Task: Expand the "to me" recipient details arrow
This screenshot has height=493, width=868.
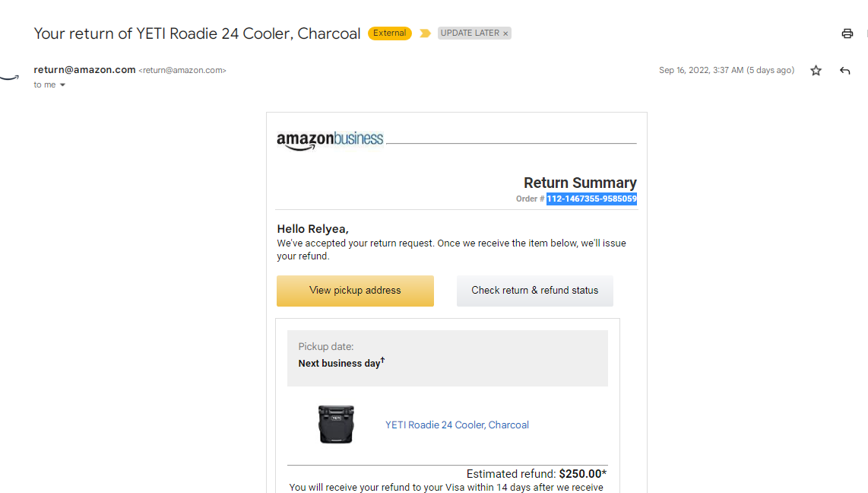Action: [x=62, y=84]
